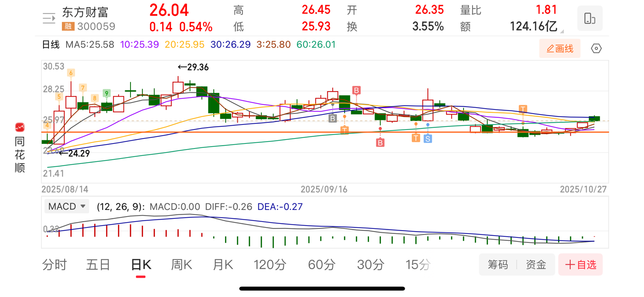Screen dimensions: 644x297
Task: Switch to the 30分 tab
Action: point(371,265)
